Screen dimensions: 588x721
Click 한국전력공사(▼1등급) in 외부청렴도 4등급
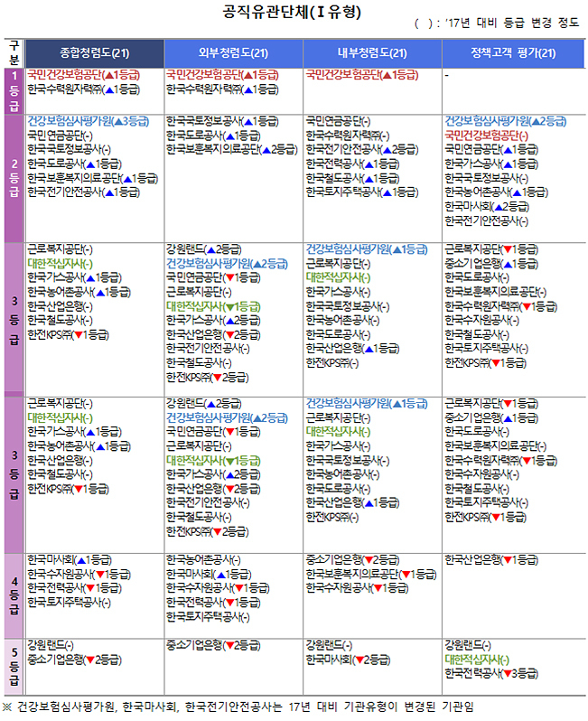(x=213, y=603)
